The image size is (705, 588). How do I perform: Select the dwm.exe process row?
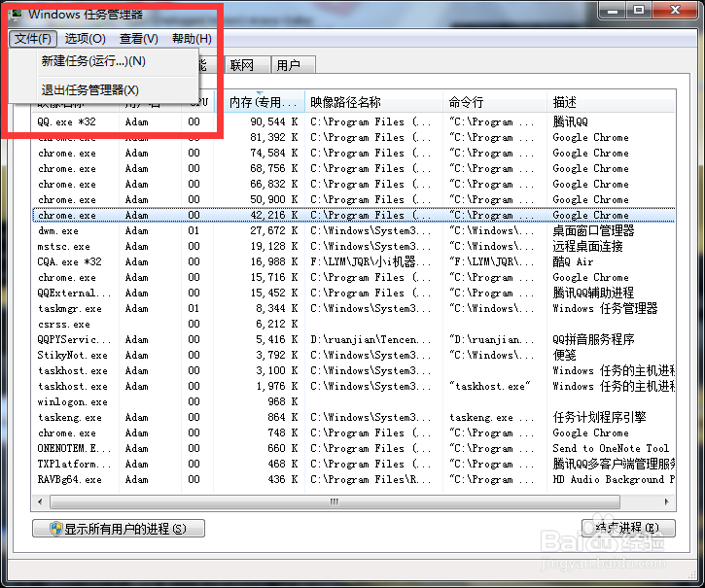353,231
